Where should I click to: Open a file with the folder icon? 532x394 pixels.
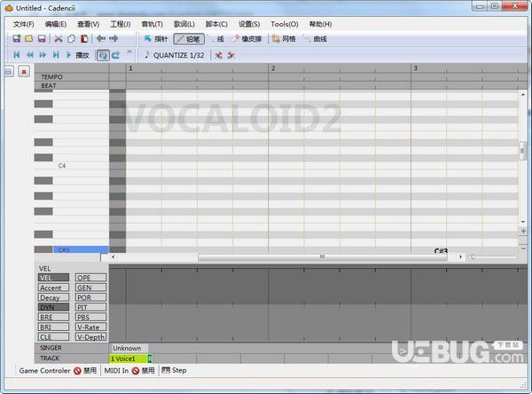pos(29,39)
